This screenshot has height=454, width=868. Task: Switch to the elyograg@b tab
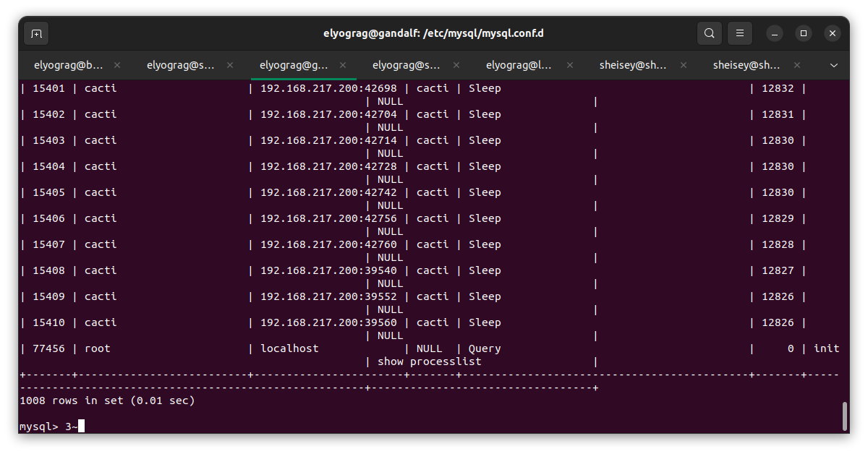pyautogui.click(x=69, y=64)
